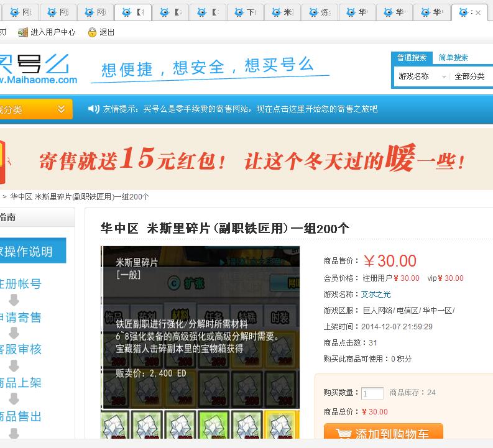Viewport: 493px width, 448px height.
Task: Click the shopping cart icon on button
Action: click(343, 433)
